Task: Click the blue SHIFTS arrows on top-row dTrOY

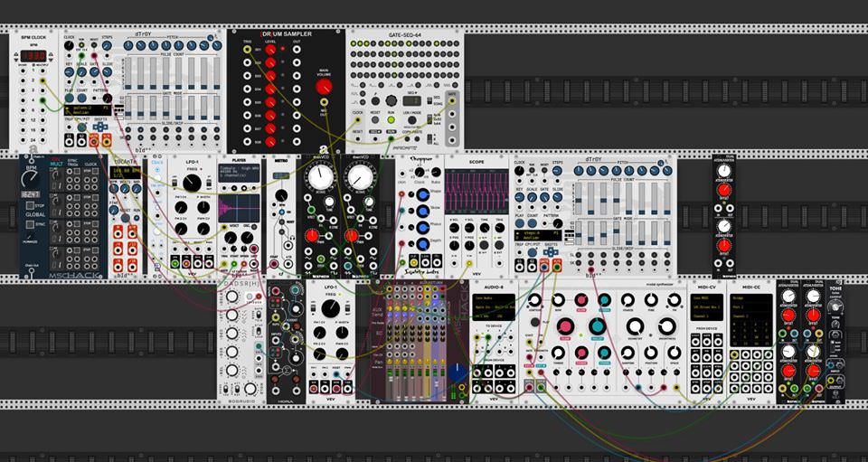Action: pyautogui.click(x=100, y=127)
